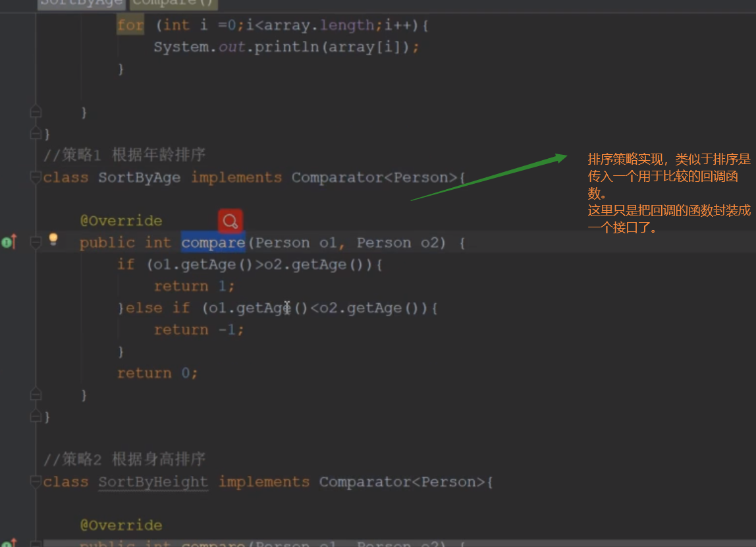
Task: Collapse the SortByAge class declaration
Action: pos(36,177)
